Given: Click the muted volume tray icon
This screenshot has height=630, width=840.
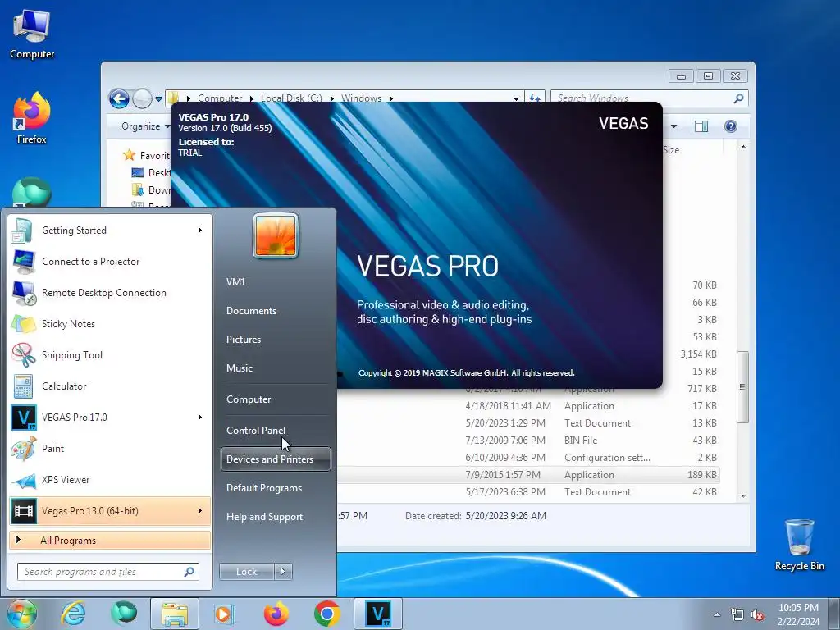Looking at the screenshot, I should [757, 615].
